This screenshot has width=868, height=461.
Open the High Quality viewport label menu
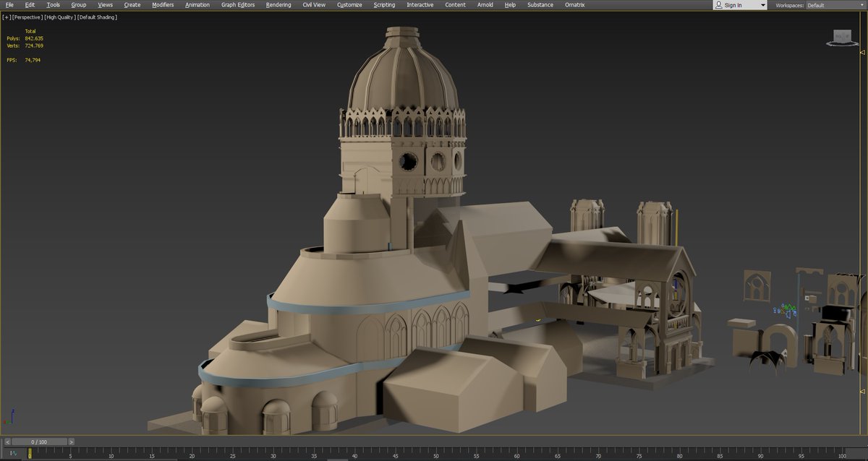59,17
